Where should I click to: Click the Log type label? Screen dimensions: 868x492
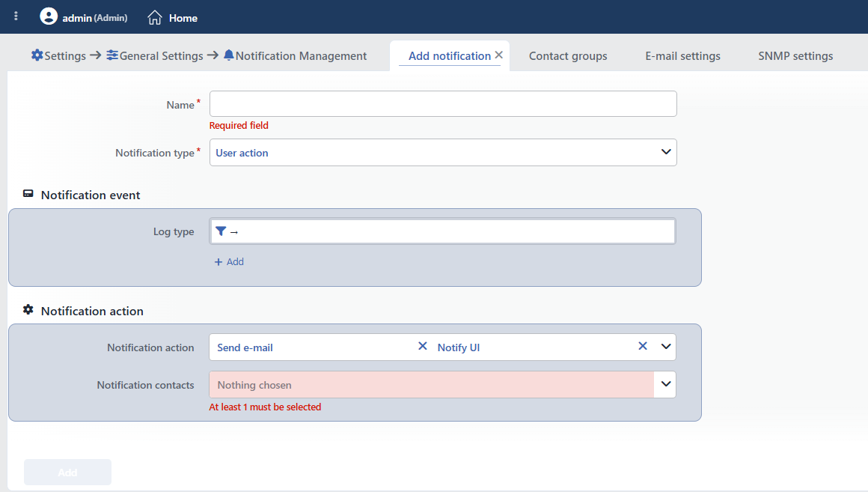point(174,231)
